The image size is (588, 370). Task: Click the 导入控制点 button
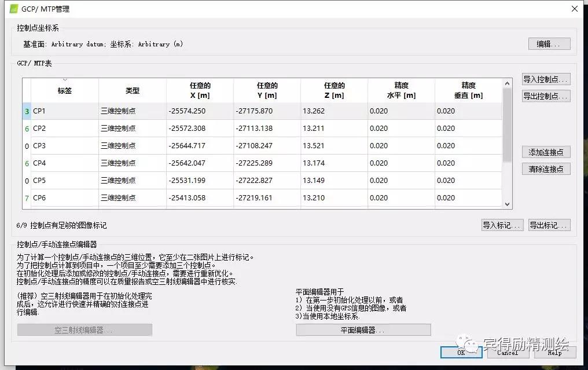tap(546, 79)
